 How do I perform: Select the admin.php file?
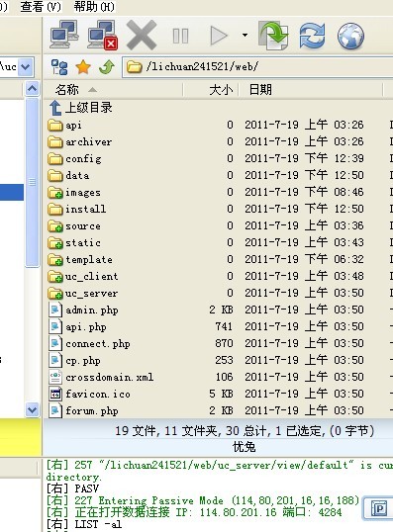click(83, 310)
